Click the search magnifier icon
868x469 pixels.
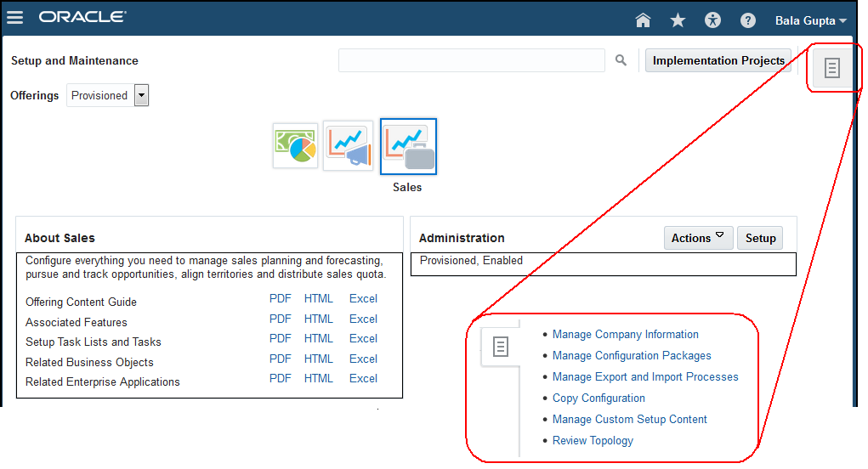621,59
